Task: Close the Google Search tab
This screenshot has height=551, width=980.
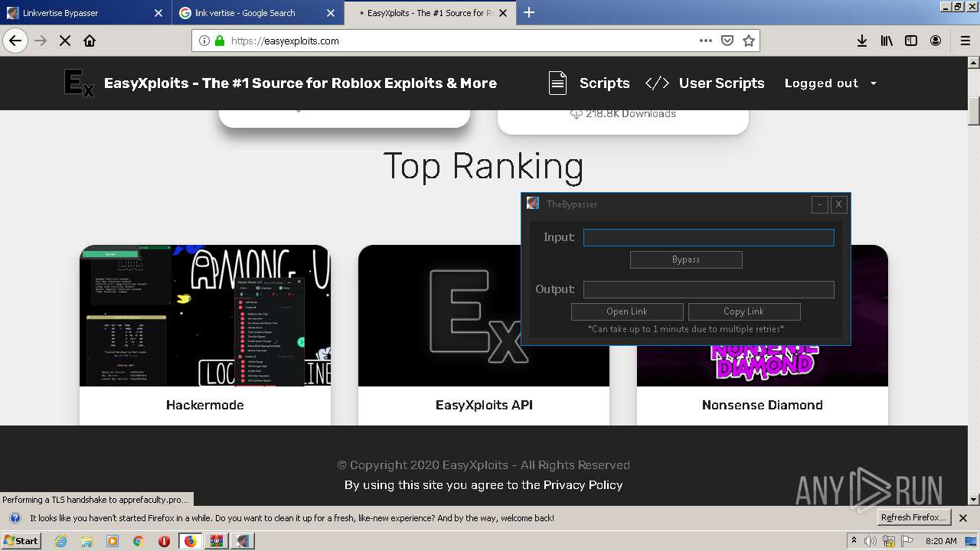Action: (x=331, y=13)
